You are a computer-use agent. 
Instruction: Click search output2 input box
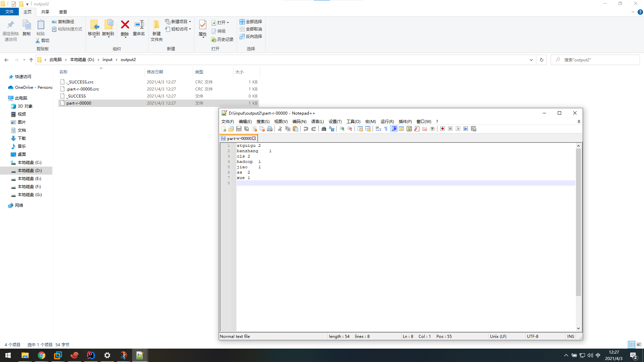pos(595,60)
